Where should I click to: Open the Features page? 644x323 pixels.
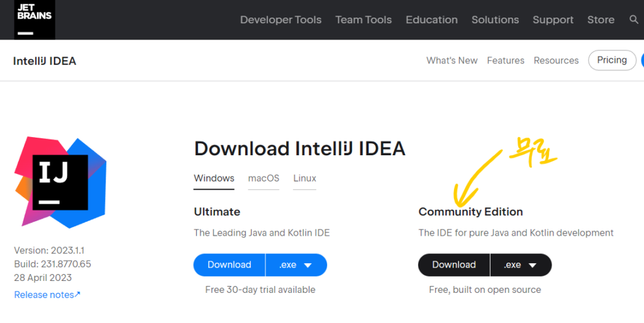tap(506, 60)
